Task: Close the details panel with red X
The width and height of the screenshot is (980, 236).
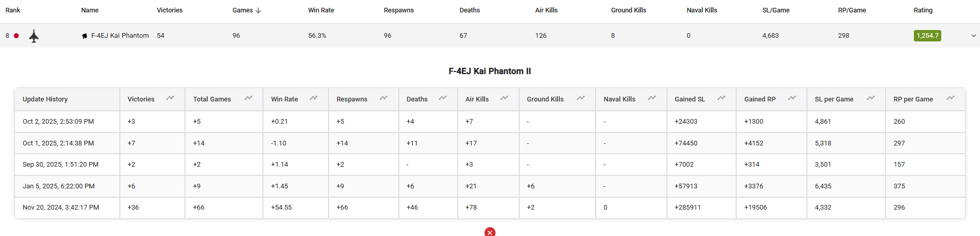Action: pyautogui.click(x=490, y=232)
